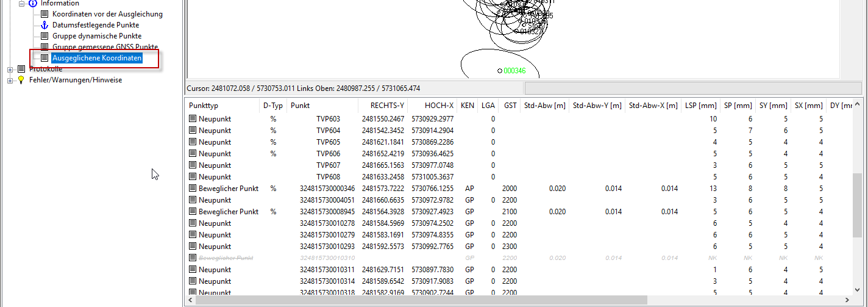This screenshot has height=307, width=868.
Task: Sort table by Punkttyp column header
Action: (203, 106)
